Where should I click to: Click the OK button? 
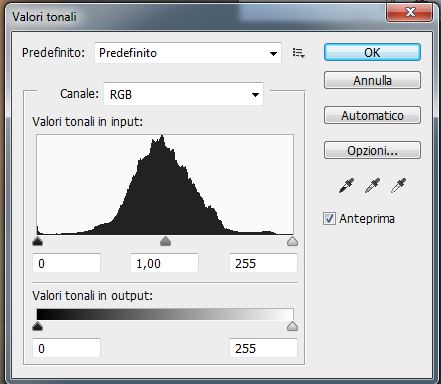pyautogui.click(x=372, y=52)
